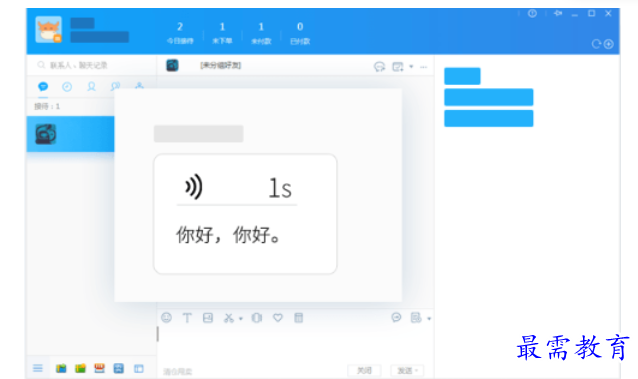Click the pin window icon in title bar
638x379 pixels.
click(x=558, y=13)
